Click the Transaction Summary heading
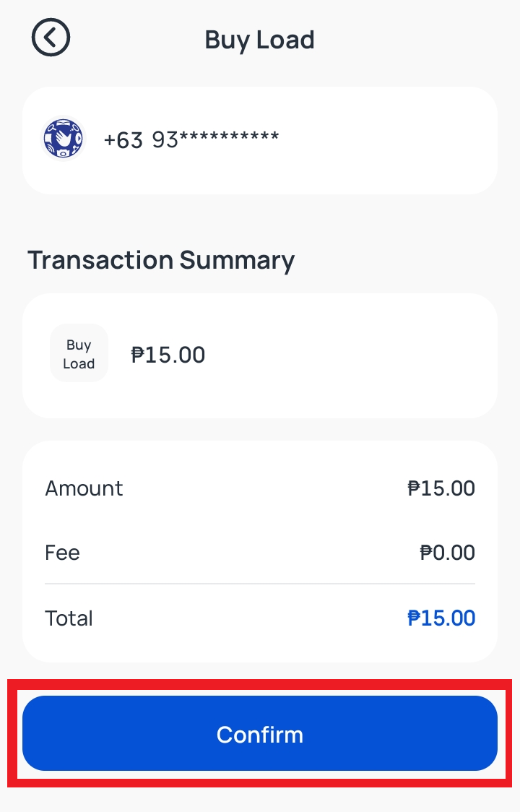Viewport: 520px width, 812px height. click(x=161, y=260)
